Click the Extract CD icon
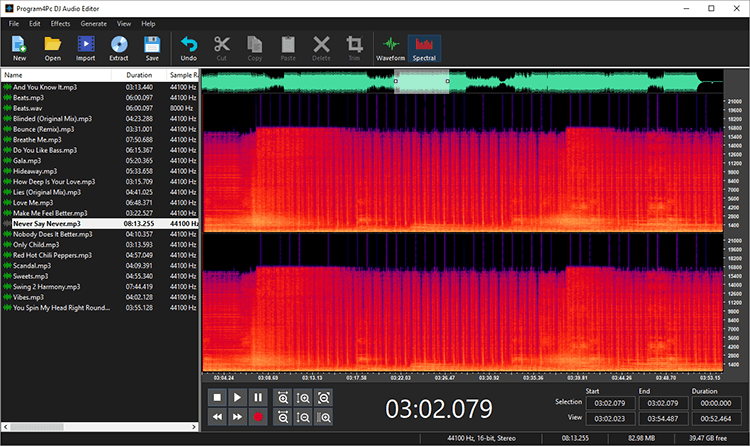 click(x=119, y=47)
